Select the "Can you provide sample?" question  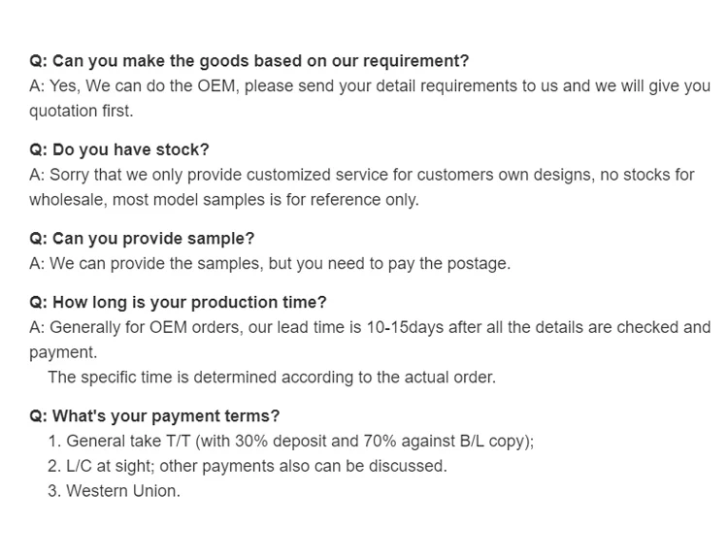point(142,238)
